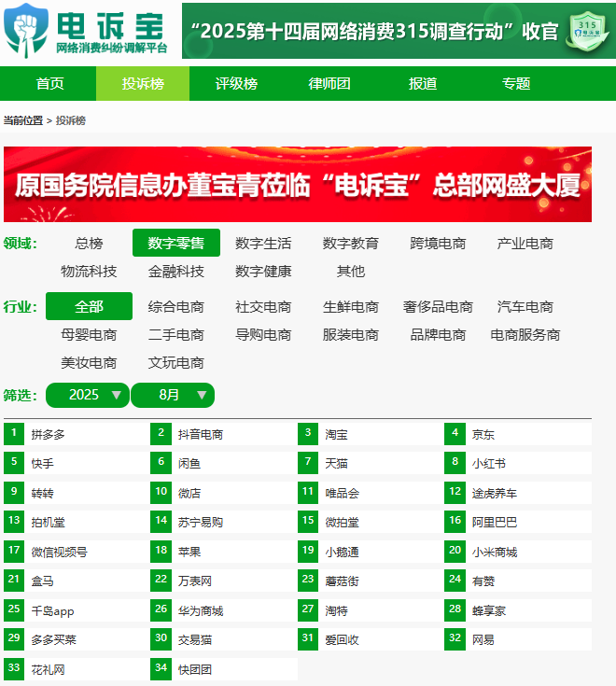Open rank 6 闲鱼 entry

[223, 463]
